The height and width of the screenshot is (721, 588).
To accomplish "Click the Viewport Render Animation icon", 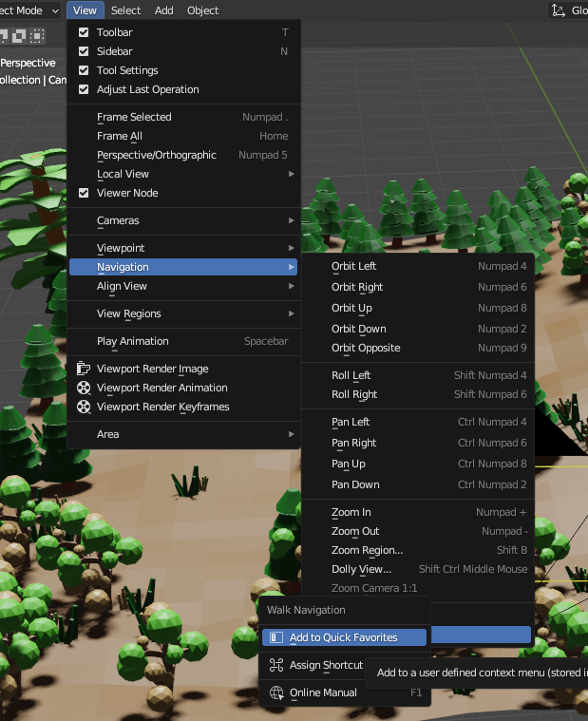I will pos(84,388).
